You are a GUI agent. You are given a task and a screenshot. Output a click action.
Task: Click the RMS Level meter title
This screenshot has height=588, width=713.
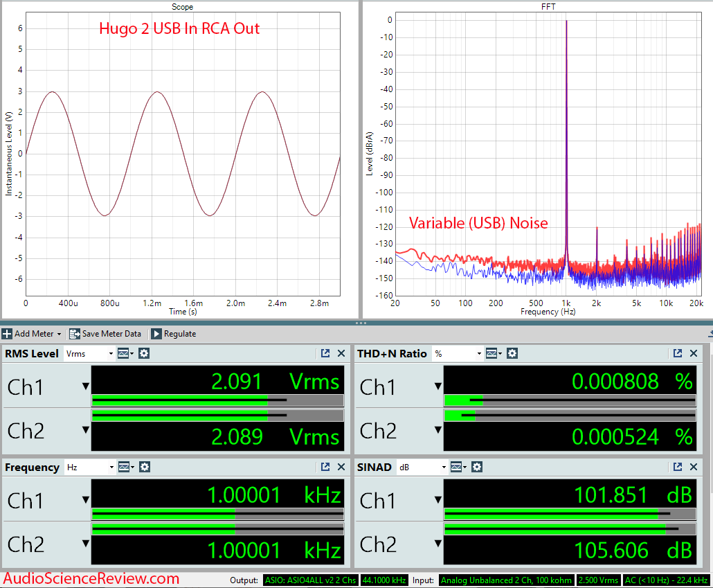[x=32, y=354]
